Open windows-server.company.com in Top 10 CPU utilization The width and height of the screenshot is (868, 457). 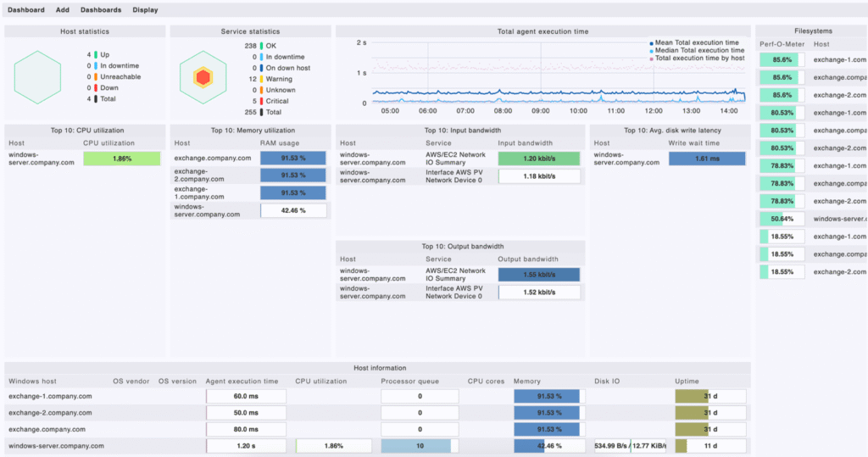click(x=41, y=159)
